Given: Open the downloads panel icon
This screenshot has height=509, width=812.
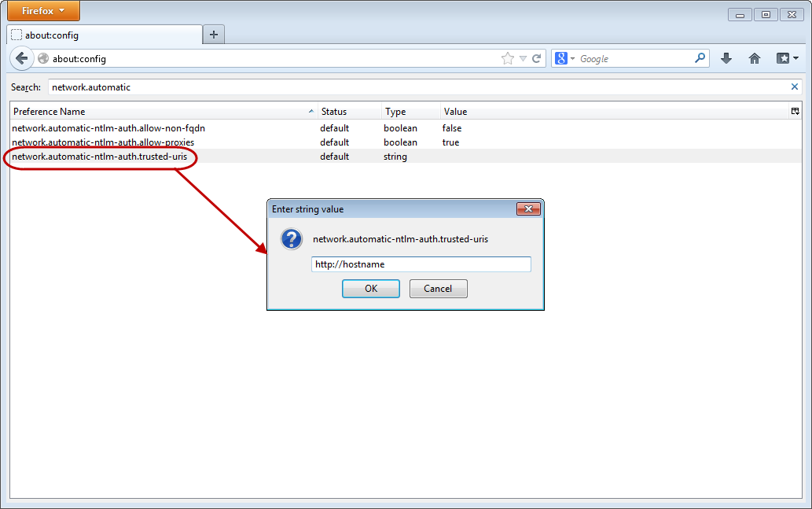Looking at the screenshot, I should click(726, 58).
